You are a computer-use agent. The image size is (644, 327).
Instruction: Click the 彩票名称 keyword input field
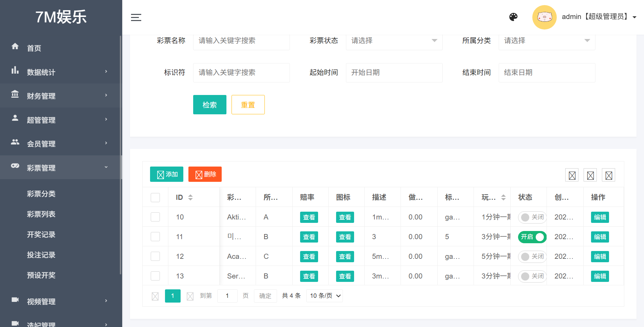[x=241, y=41]
